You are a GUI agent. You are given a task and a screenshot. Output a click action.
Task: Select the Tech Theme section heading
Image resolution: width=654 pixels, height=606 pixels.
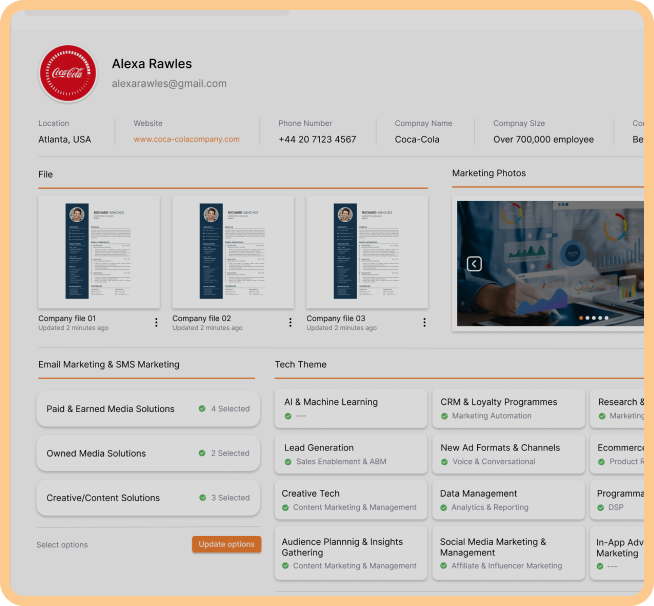(300, 365)
